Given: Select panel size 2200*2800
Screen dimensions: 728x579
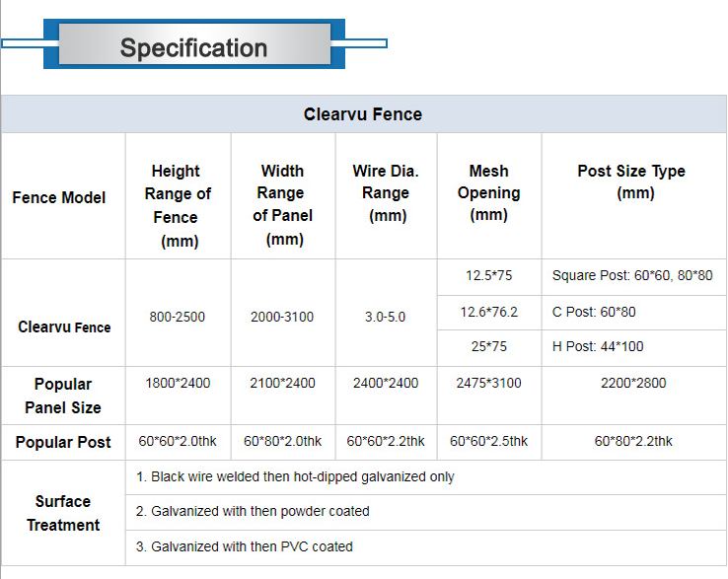Looking at the screenshot, I should coord(633,383).
